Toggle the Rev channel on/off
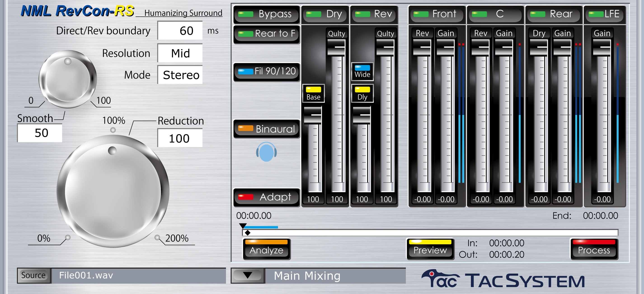 pos(374,14)
